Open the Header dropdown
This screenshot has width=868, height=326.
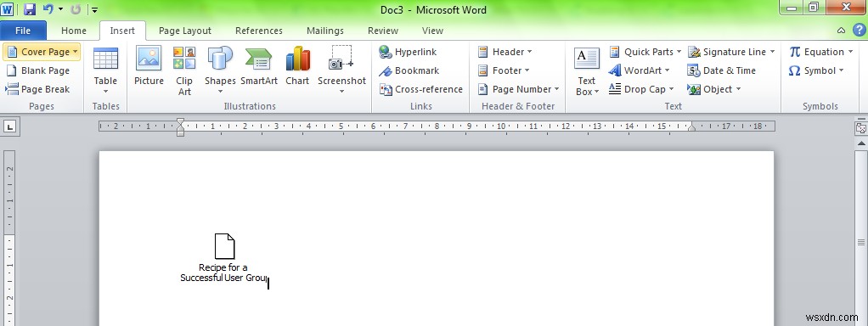coord(504,52)
